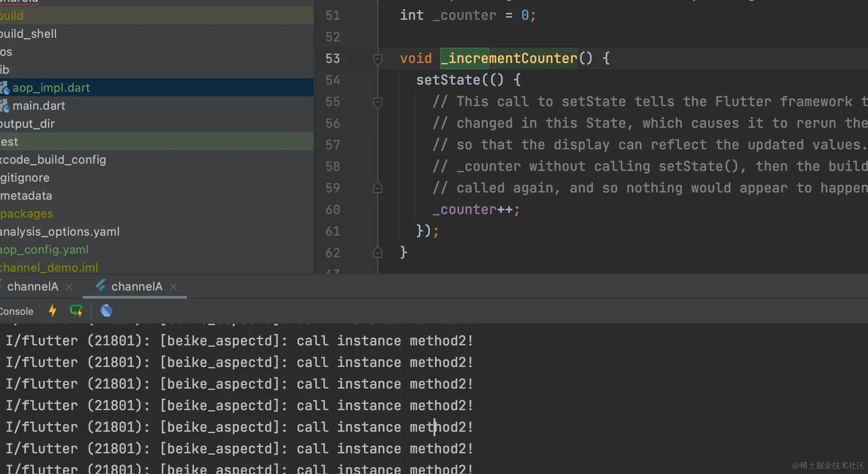The width and height of the screenshot is (868, 474).
Task: Open Dart DevTools from the run toolbar
Action: (106, 310)
